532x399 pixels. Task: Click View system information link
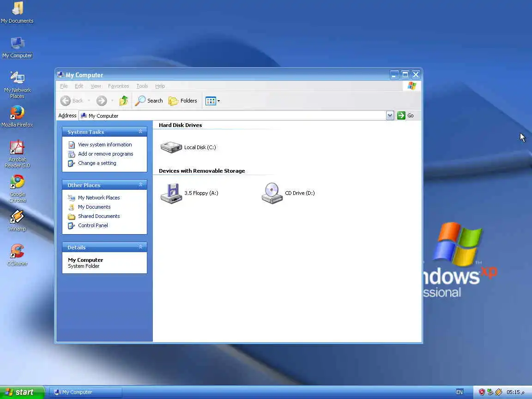[x=105, y=145]
